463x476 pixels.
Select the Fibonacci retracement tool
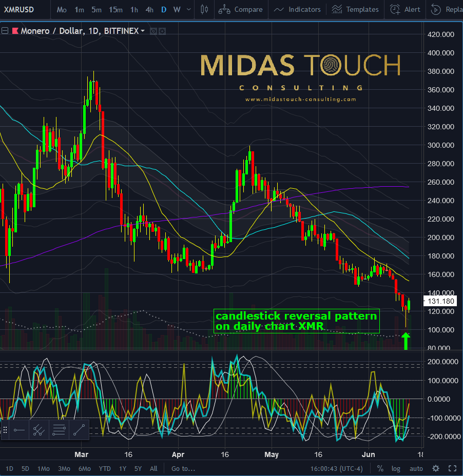(59, 430)
